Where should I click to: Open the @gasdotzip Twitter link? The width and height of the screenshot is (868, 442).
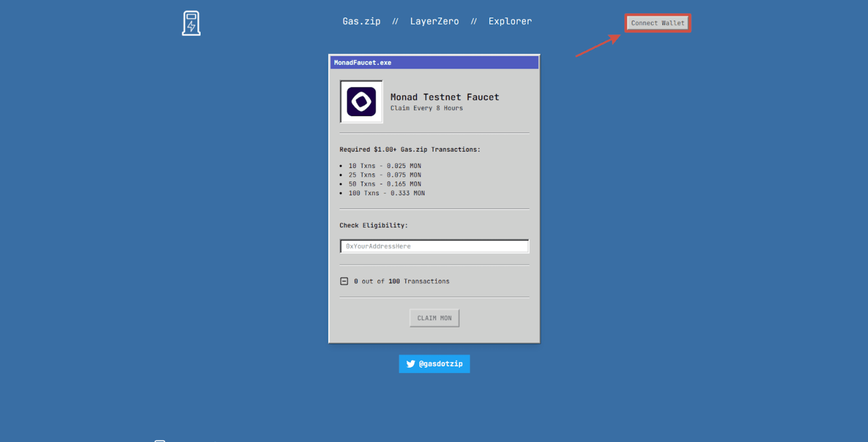440,364
